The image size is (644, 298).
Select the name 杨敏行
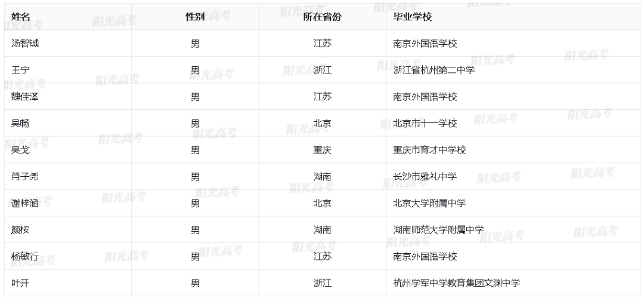pos(25,256)
